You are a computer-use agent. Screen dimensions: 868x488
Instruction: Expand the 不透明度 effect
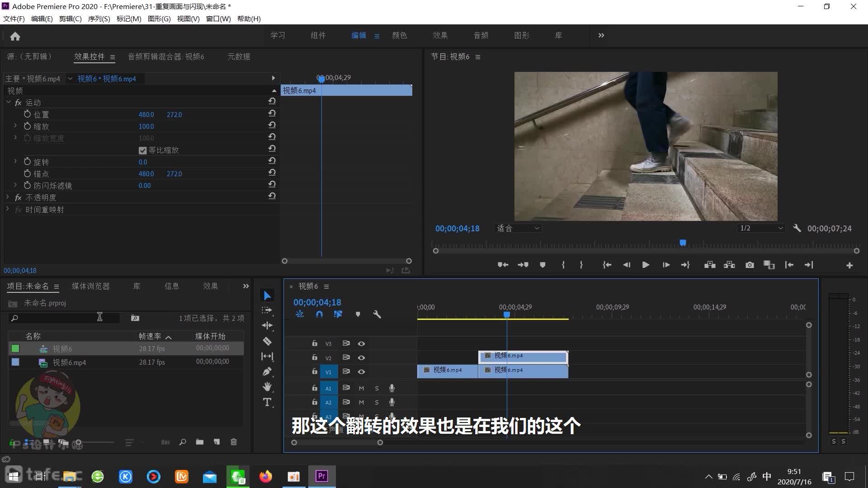point(7,197)
